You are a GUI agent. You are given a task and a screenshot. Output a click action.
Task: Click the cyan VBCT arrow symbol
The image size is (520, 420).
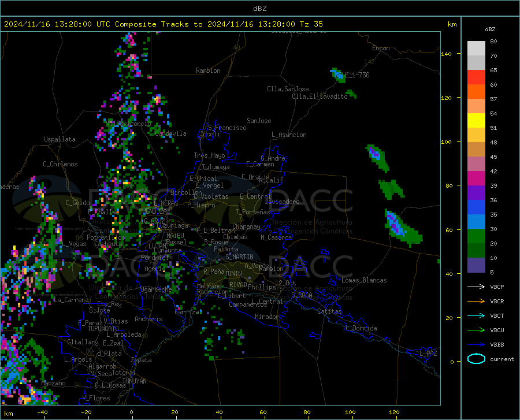[476, 315]
